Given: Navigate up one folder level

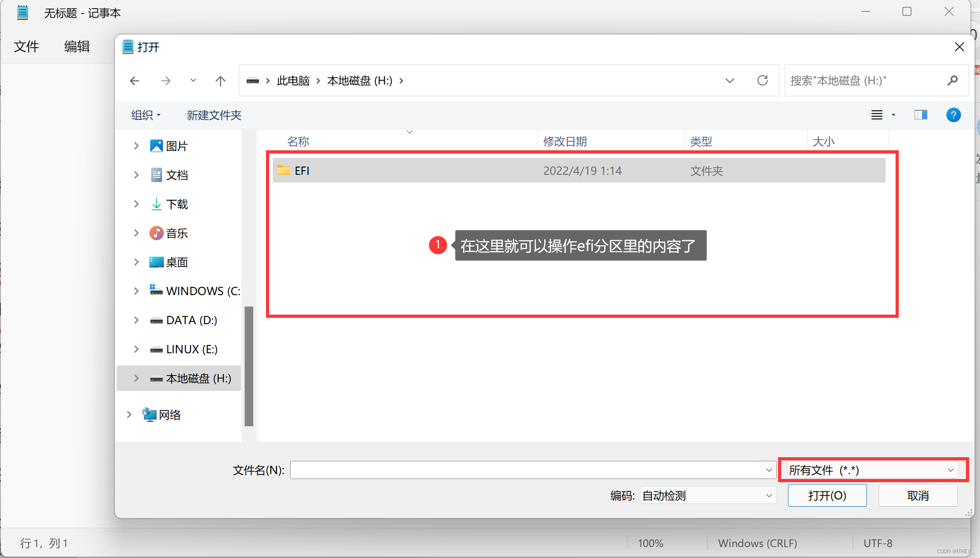Looking at the screenshot, I should [x=220, y=80].
